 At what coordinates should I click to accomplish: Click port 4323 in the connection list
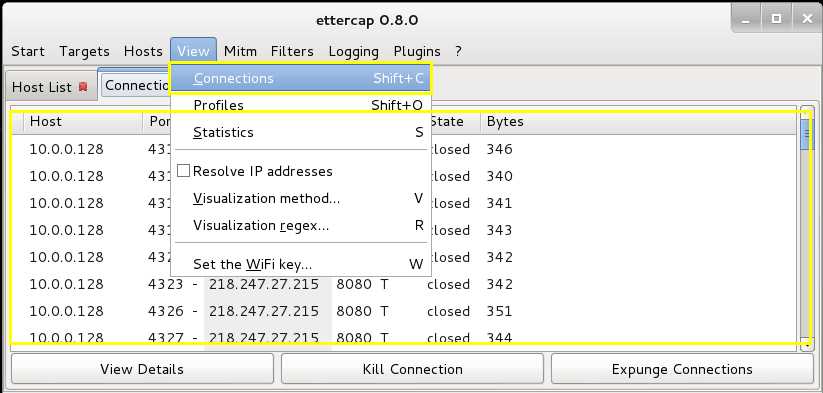tap(165, 284)
